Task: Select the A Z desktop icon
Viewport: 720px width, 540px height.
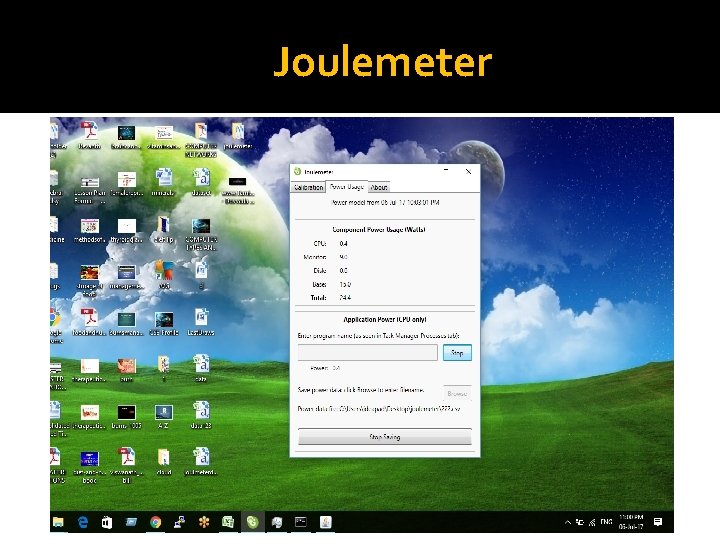Action: 163,416
